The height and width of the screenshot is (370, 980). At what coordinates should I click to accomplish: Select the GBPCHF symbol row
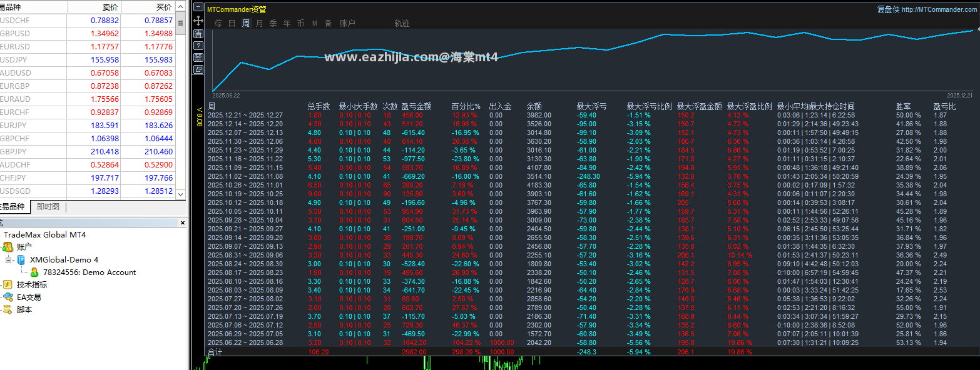(88, 138)
